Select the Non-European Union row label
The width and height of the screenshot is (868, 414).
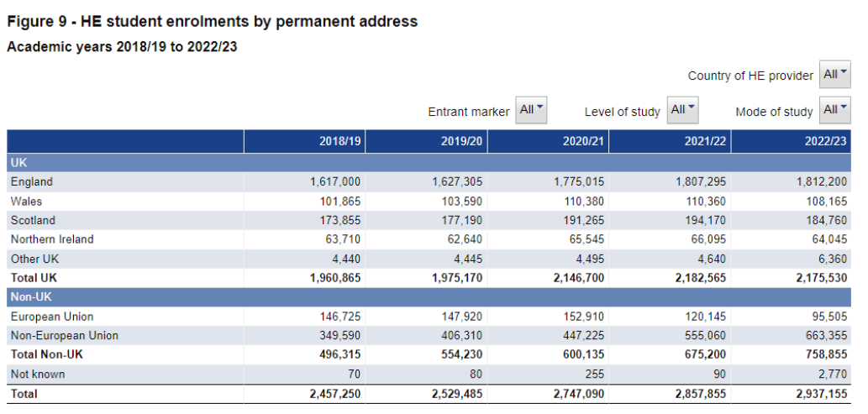pyautogui.click(x=64, y=335)
